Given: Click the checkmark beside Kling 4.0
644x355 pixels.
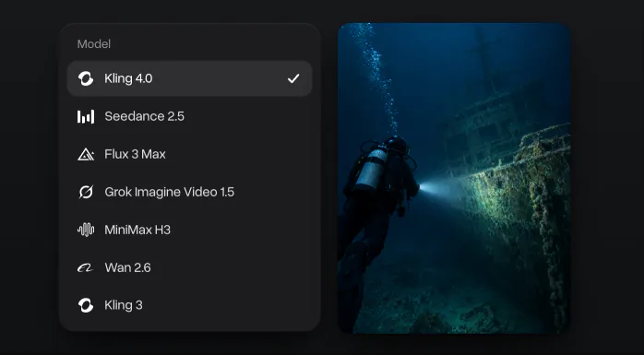Looking at the screenshot, I should click(293, 78).
